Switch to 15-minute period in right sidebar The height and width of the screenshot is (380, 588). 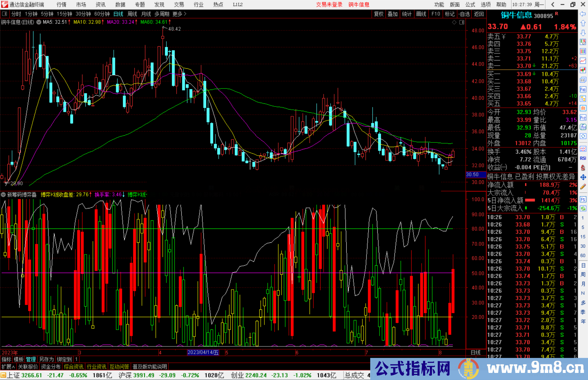pyautogui.click(x=583, y=237)
